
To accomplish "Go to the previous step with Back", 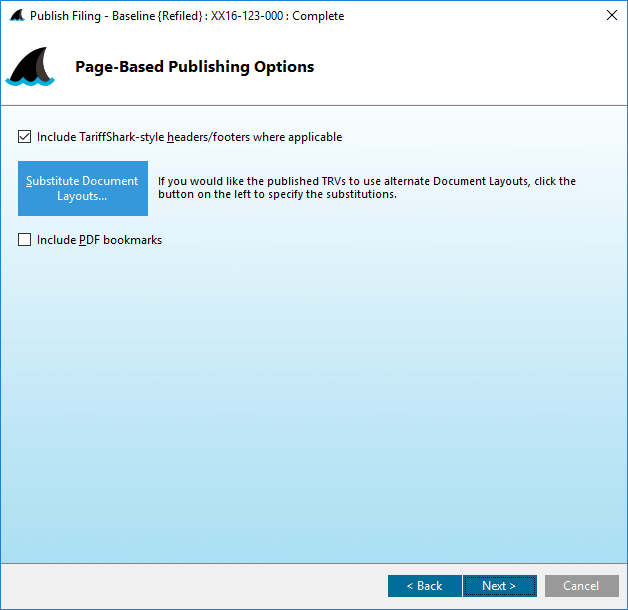I will pos(424,586).
